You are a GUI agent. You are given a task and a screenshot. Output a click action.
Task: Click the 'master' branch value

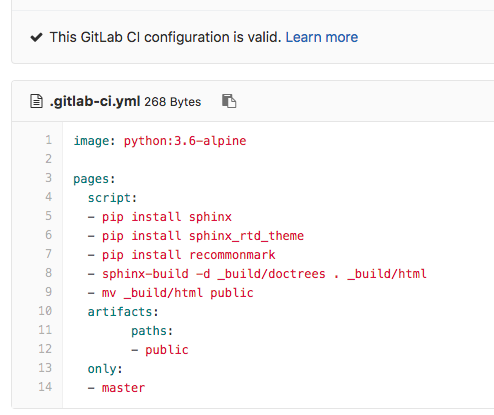tap(123, 388)
